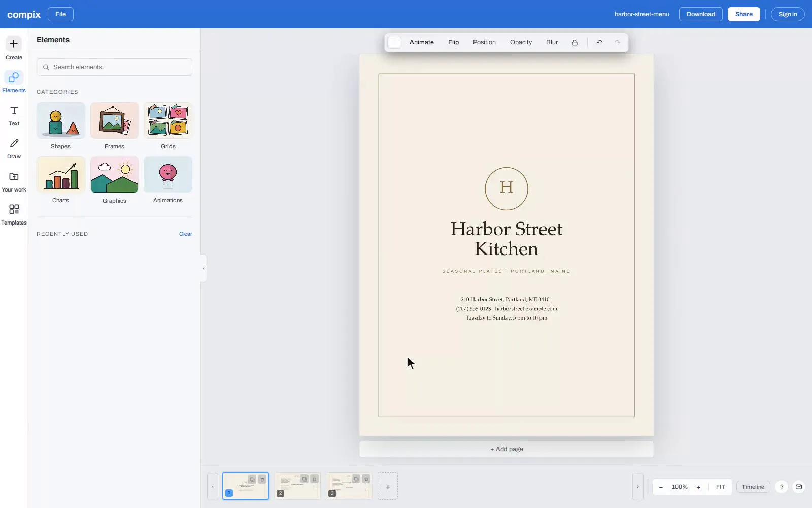The height and width of the screenshot is (508, 812).
Task: Zoom out with the minus button
Action: coord(661,487)
